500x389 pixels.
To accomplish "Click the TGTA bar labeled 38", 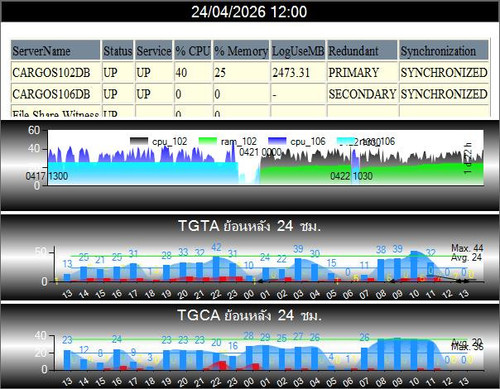I will point(381,270).
